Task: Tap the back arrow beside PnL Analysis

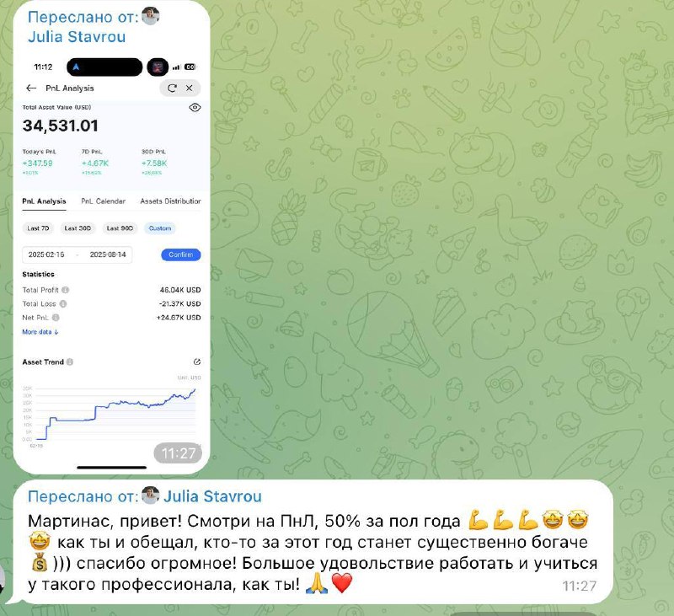Action: tap(31, 88)
